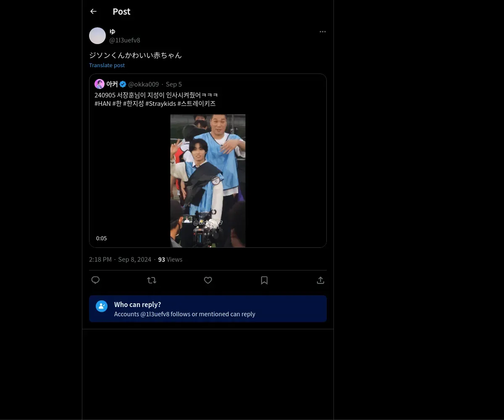Image resolution: width=504 pixels, height=420 pixels.
Task: Open the #HAN hashtag
Action: 102,103
